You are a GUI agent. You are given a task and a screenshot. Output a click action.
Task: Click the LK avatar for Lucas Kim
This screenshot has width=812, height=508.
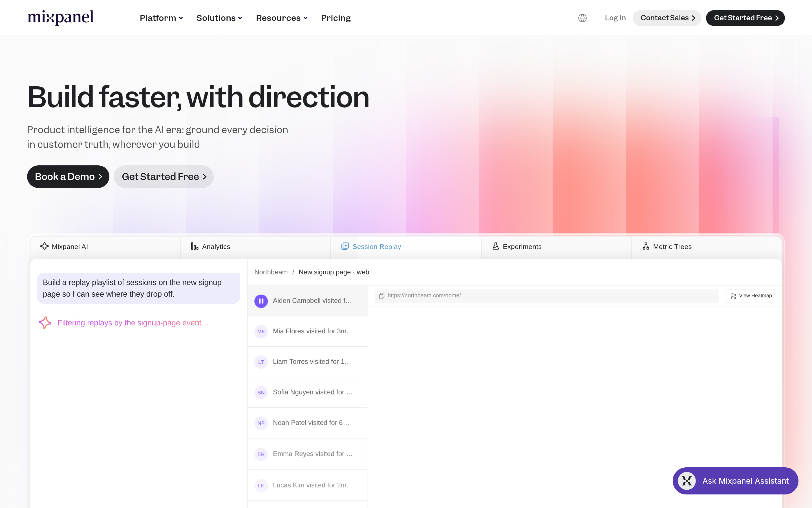click(x=261, y=485)
